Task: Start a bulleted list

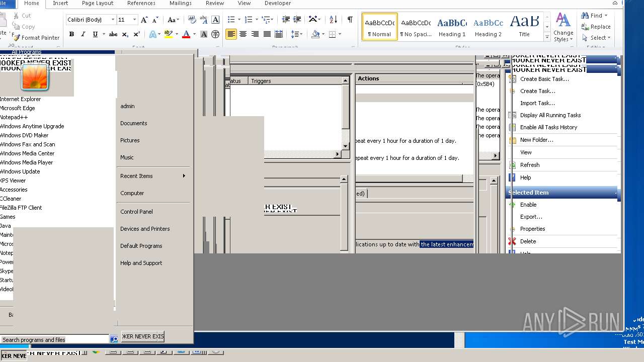Action: click(x=231, y=20)
